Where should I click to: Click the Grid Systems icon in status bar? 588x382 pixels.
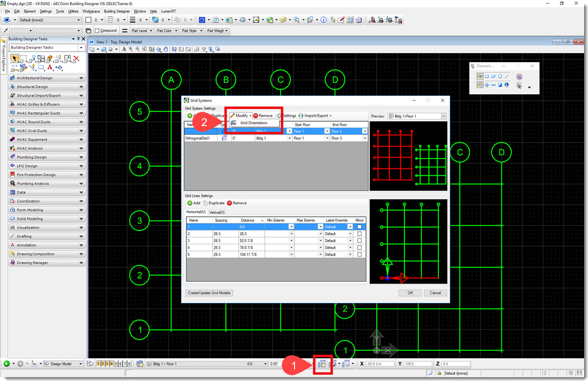pyautogui.click(x=321, y=364)
